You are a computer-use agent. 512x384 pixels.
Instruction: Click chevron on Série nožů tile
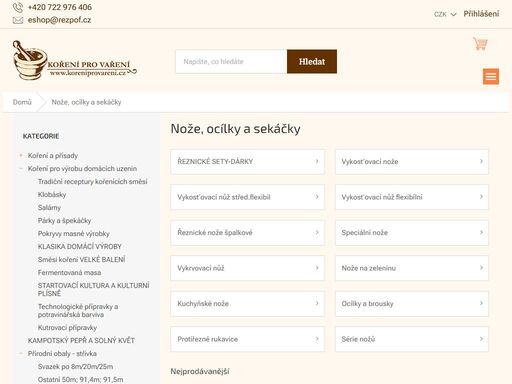click(x=481, y=339)
